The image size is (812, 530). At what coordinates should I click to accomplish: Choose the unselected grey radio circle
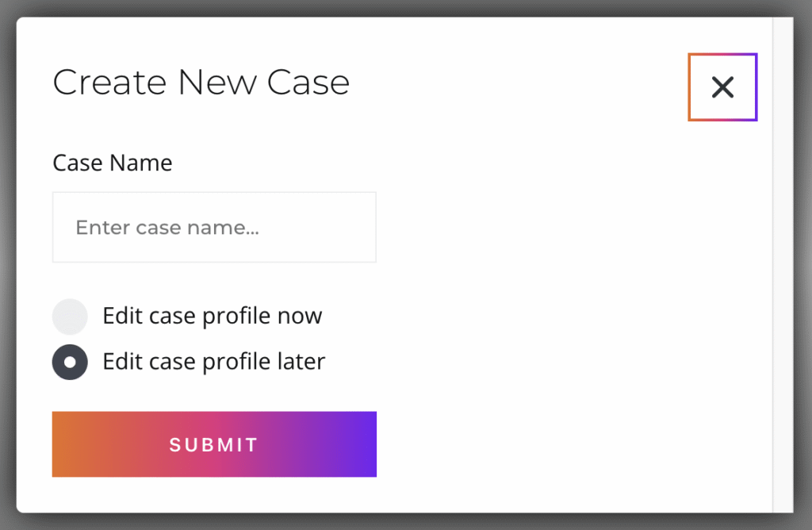pos(70,317)
